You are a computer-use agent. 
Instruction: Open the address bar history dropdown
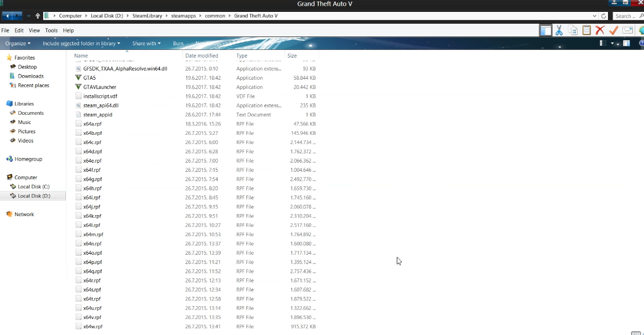595,16
